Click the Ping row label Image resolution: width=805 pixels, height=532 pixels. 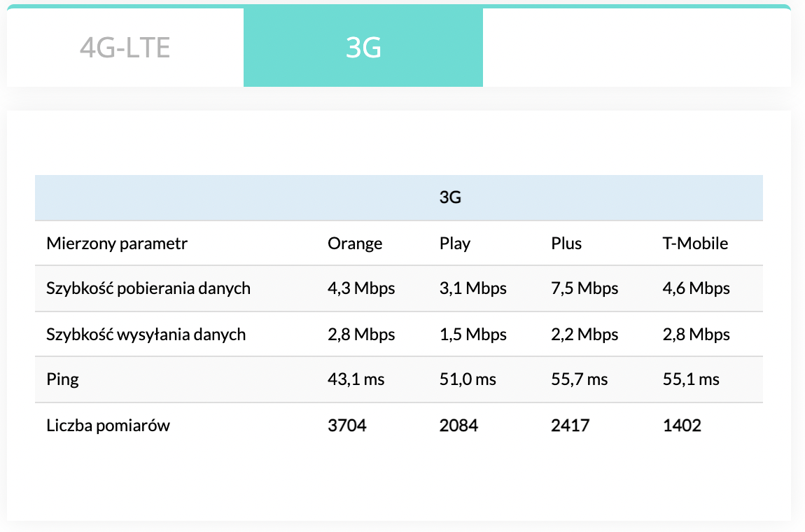pos(62,379)
